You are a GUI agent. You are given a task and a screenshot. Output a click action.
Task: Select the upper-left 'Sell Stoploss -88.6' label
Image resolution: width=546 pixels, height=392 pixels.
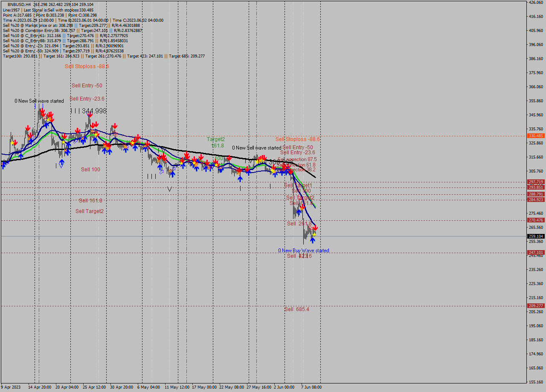87,66
